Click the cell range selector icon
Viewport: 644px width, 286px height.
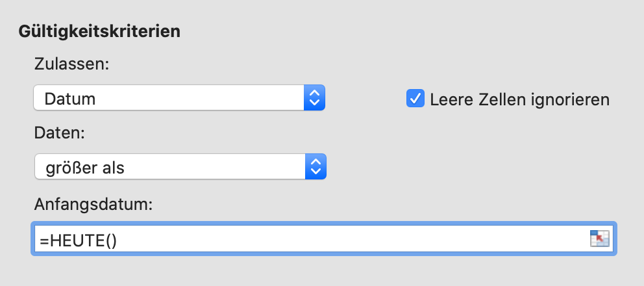(599, 239)
